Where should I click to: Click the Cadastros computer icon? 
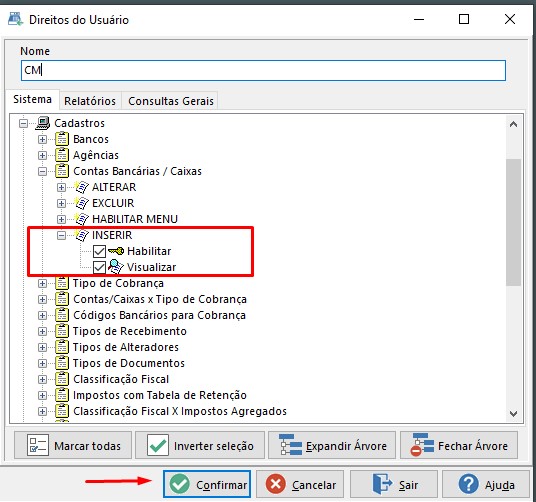[x=43, y=123]
